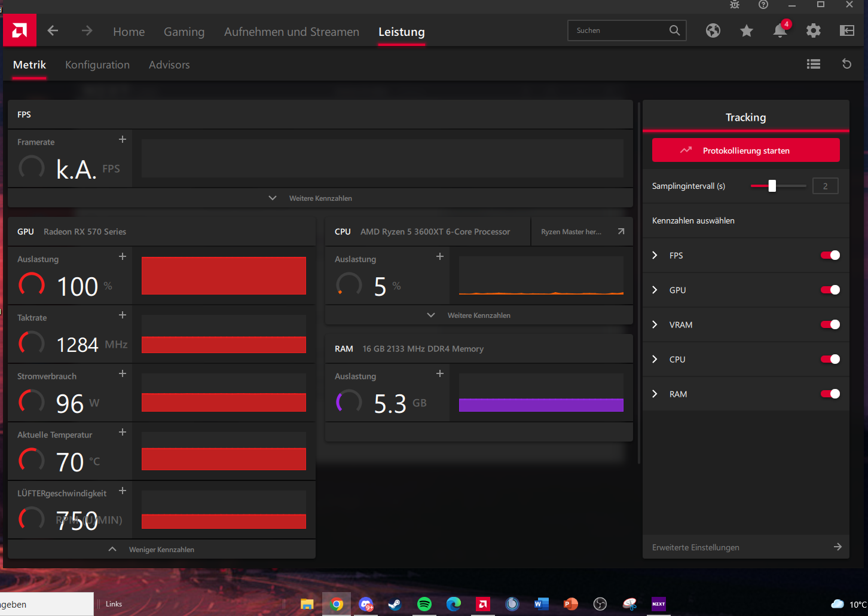Click the GPU Auslastung graph
The height and width of the screenshot is (616, 868).
[x=224, y=275]
